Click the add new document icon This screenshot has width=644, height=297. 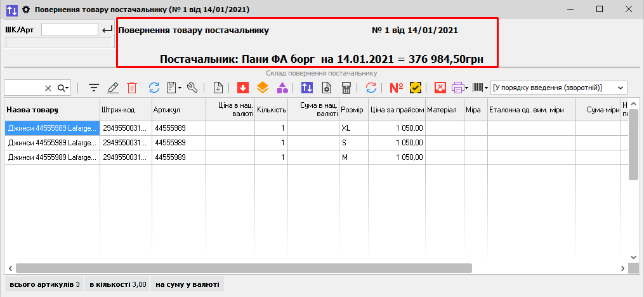pos(218,88)
